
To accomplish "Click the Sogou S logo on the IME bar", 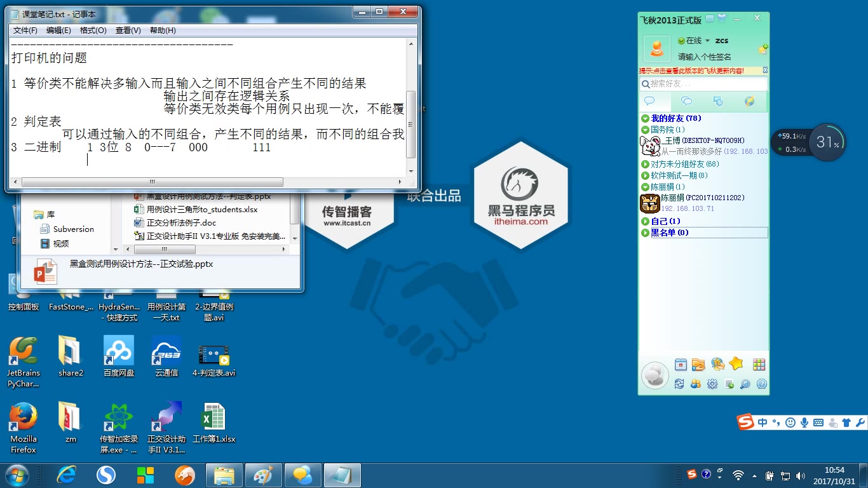I will tap(745, 422).
